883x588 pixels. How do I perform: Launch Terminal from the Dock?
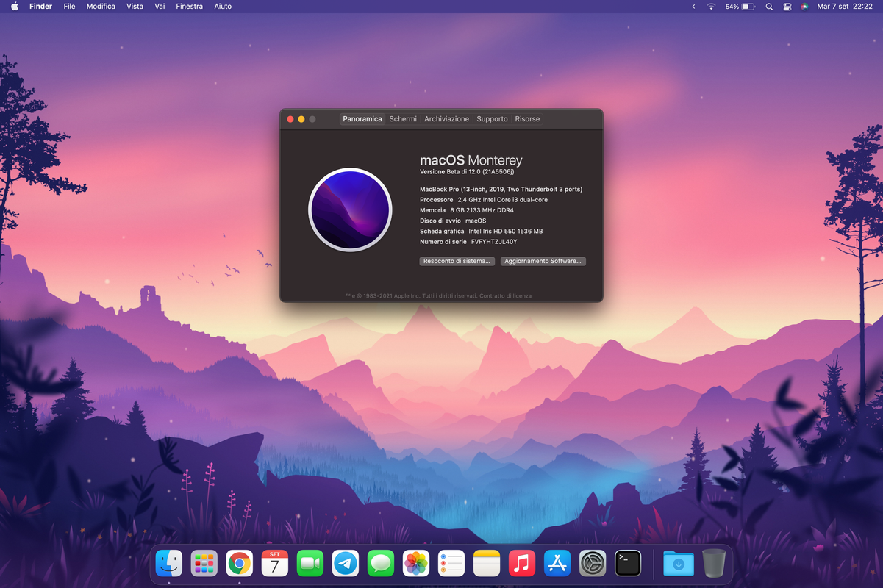tap(628, 564)
